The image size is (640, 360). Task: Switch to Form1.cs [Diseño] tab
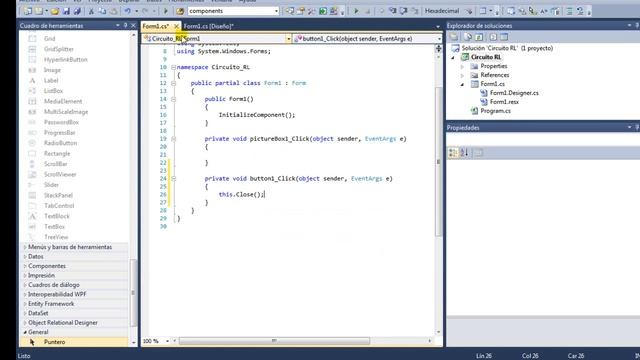click(x=208, y=26)
